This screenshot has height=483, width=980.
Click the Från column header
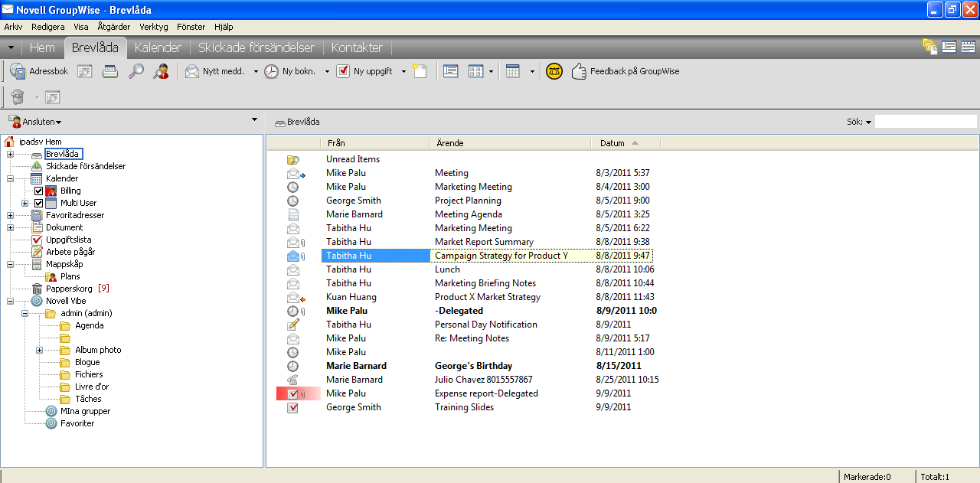[337, 143]
